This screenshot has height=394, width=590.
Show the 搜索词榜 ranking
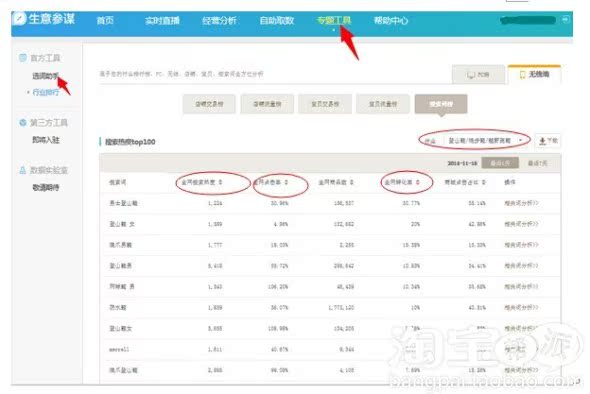pyautogui.click(x=441, y=104)
